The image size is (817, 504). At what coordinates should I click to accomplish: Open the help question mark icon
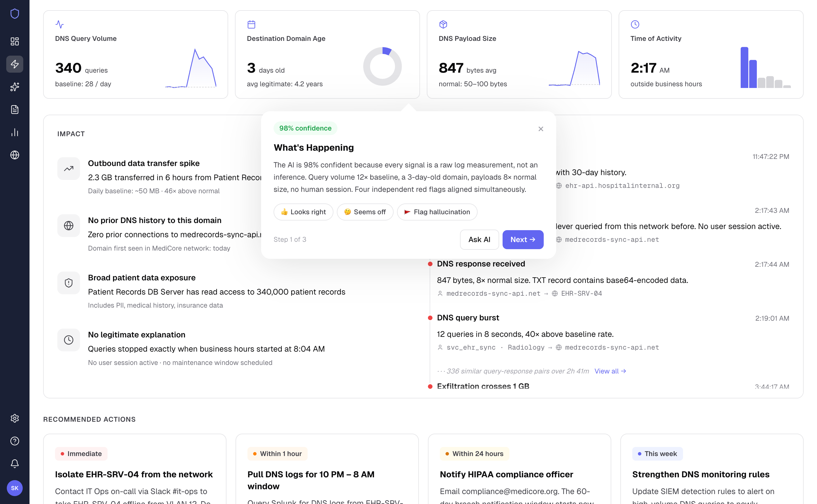click(15, 441)
